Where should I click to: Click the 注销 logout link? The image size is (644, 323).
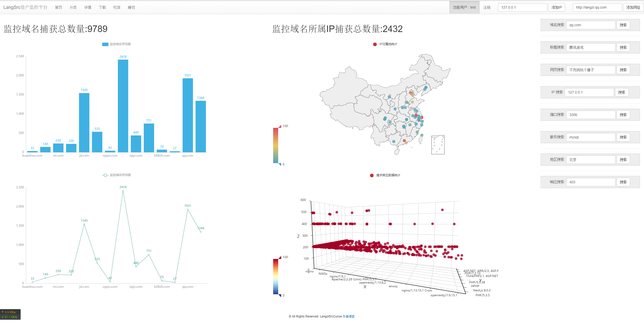pos(487,8)
